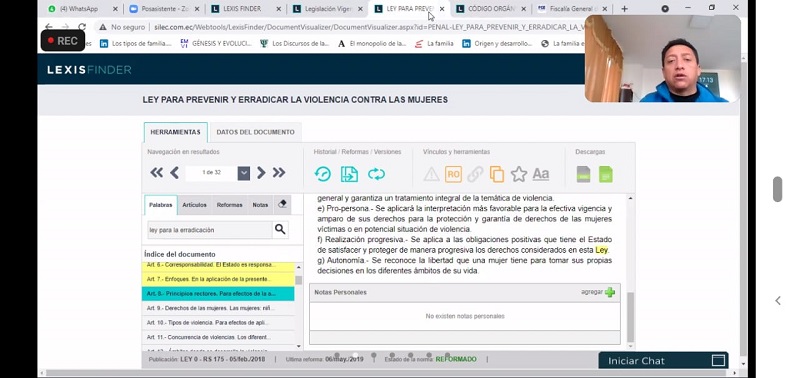Go to previous search result arrow
This screenshot has width=800, height=378.
(x=174, y=173)
